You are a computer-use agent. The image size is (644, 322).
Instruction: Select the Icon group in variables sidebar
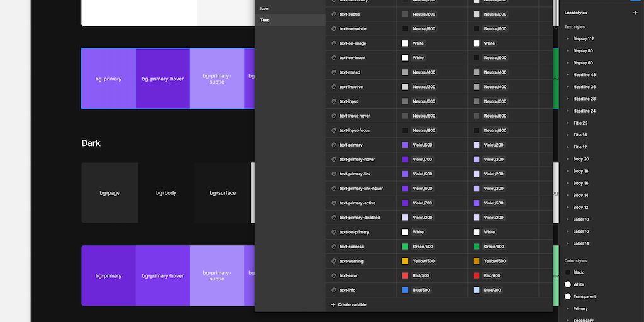[x=265, y=8]
